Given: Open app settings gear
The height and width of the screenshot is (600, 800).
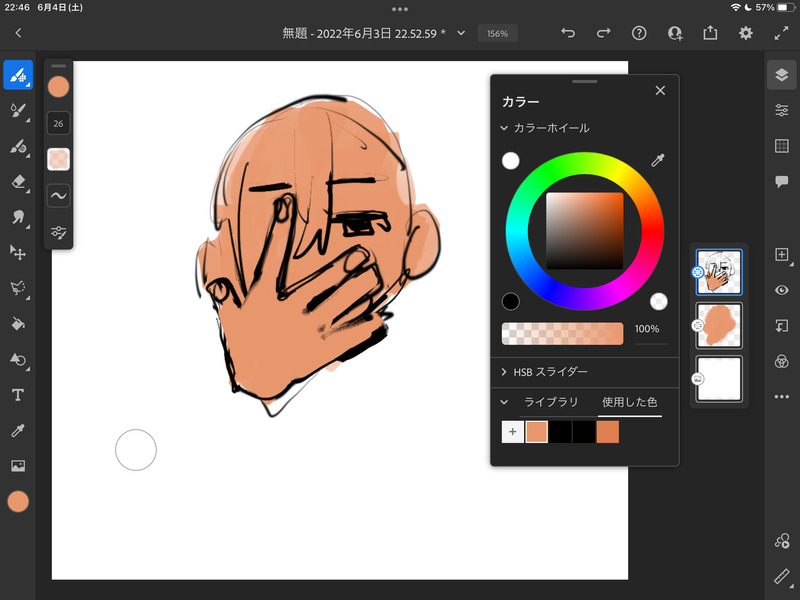Looking at the screenshot, I should (745, 33).
